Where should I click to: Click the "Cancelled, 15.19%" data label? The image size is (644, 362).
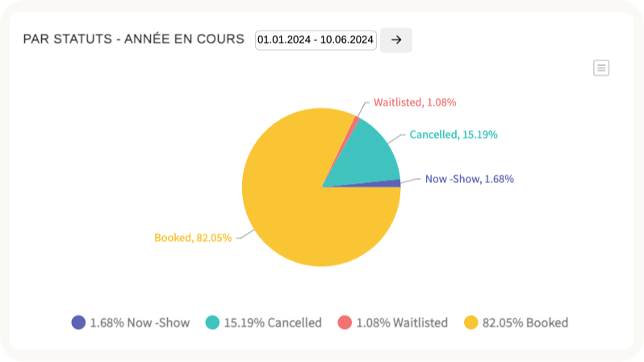click(x=453, y=134)
